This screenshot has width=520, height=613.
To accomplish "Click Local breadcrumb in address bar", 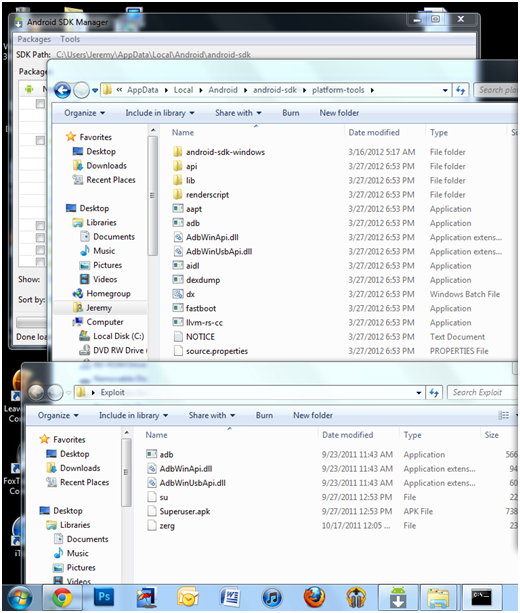I will point(183,90).
